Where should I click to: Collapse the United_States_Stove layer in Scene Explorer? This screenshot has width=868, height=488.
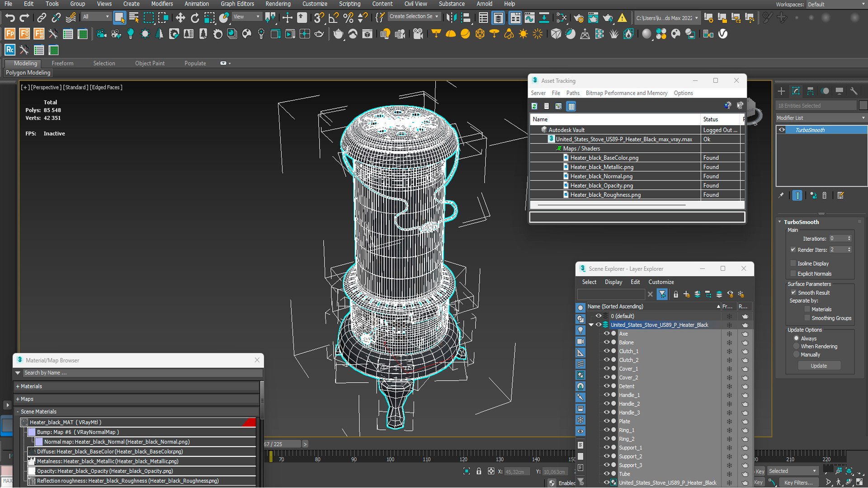pos(591,325)
